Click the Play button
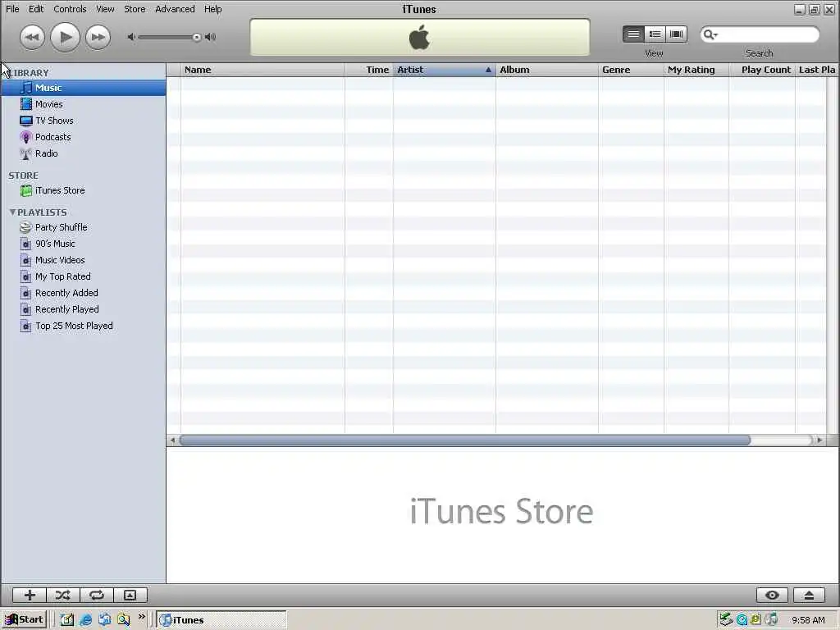This screenshot has height=630, width=840. [65, 37]
